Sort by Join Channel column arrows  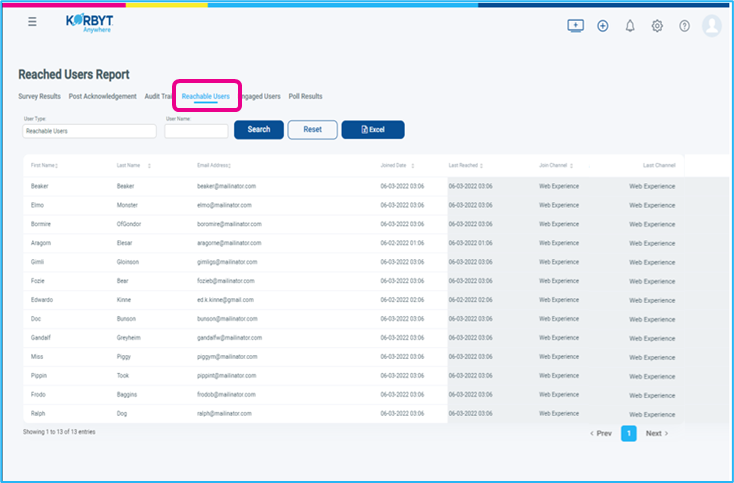[571, 166]
